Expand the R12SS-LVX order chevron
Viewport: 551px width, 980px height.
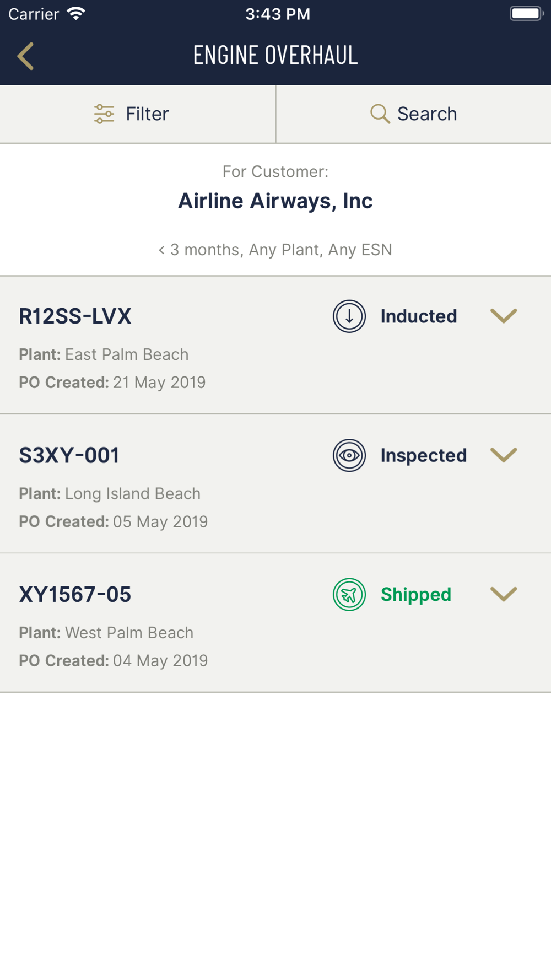[x=504, y=316]
